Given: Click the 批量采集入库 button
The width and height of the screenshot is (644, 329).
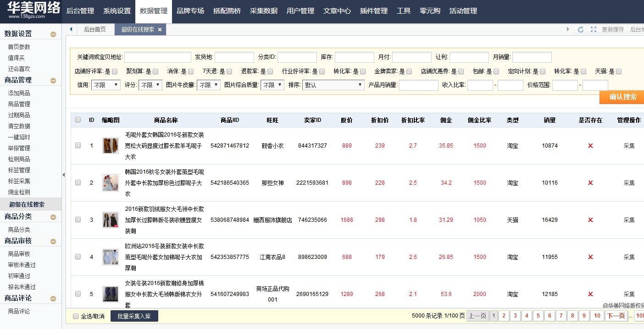Looking at the screenshot, I should pyautogui.click(x=134, y=316).
